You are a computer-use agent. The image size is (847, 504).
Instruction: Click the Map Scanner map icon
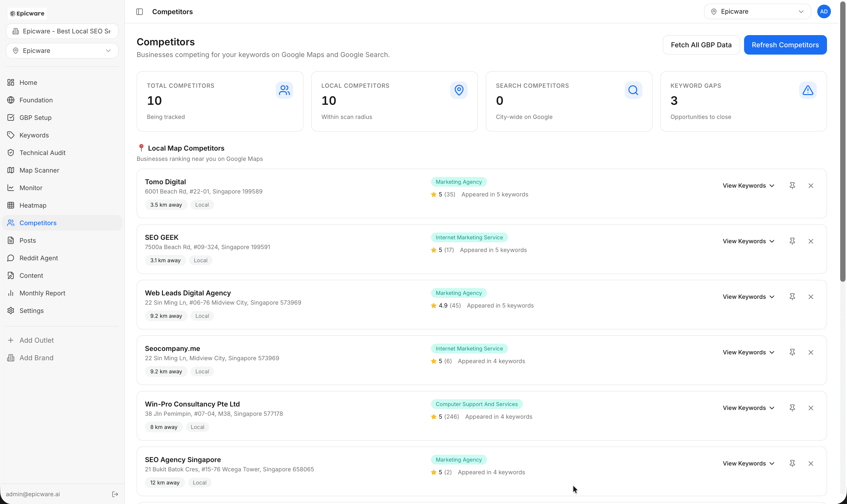11,170
